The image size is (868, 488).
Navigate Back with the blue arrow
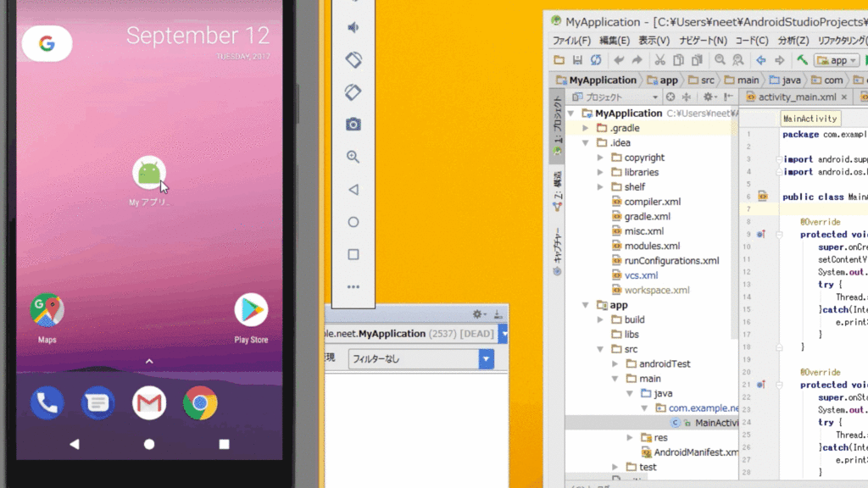[x=761, y=60]
